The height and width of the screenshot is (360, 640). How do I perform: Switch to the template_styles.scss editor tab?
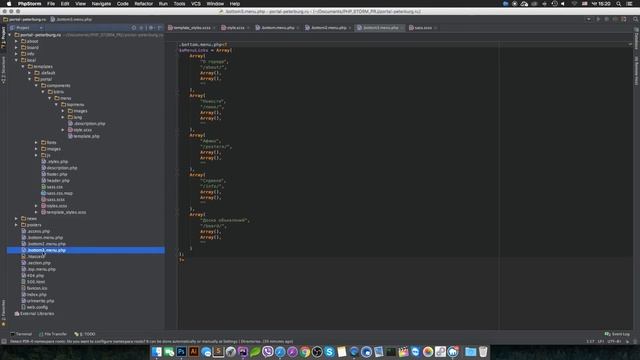[192, 28]
